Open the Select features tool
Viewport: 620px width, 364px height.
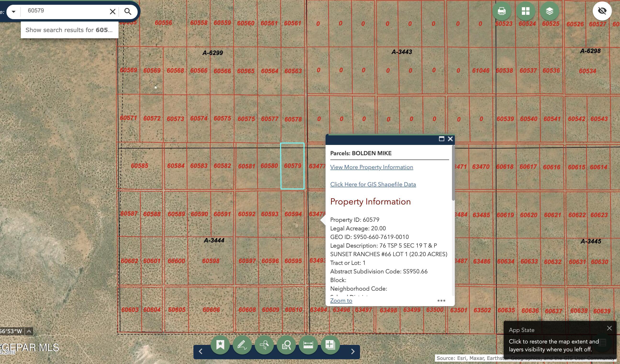tap(264, 345)
